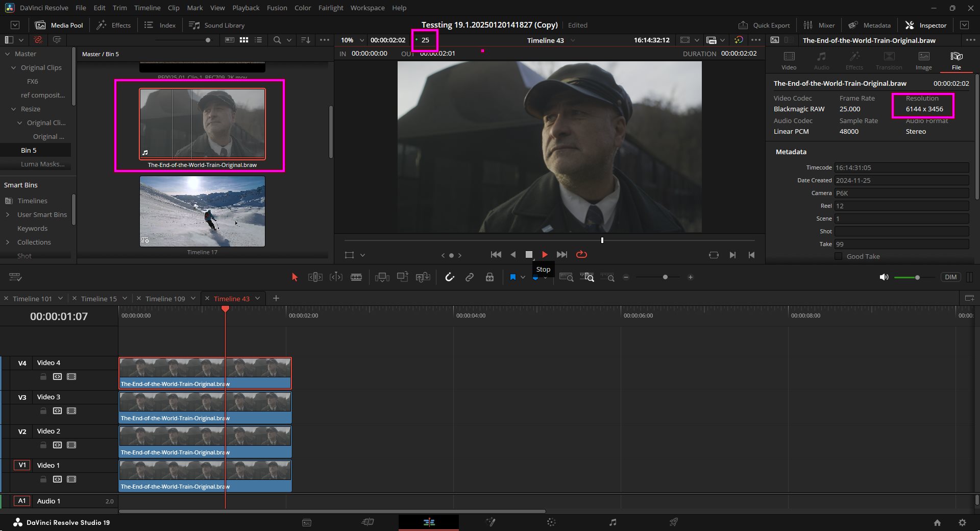Click the Insert Clip icon
The width and height of the screenshot is (980, 531).
point(382,277)
